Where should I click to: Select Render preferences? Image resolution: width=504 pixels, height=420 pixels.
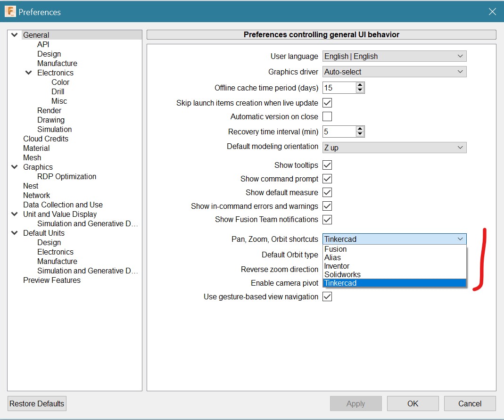[x=49, y=111]
